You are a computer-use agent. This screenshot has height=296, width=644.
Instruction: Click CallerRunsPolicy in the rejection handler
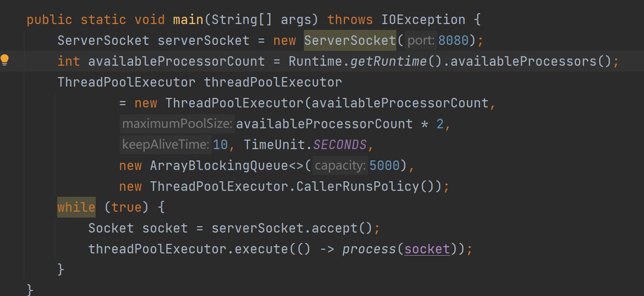(357, 186)
